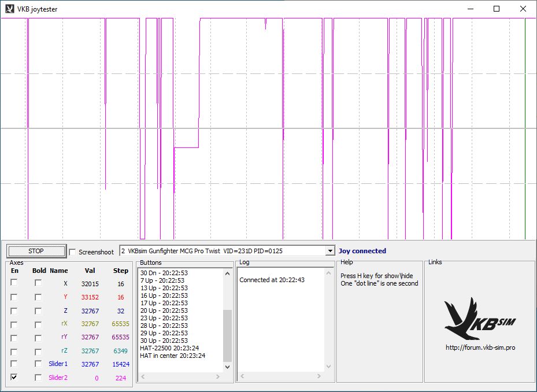Tick the Bold checkbox for rX axis
The height and width of the screenshot is (392, 537).
tap(38, 324)
